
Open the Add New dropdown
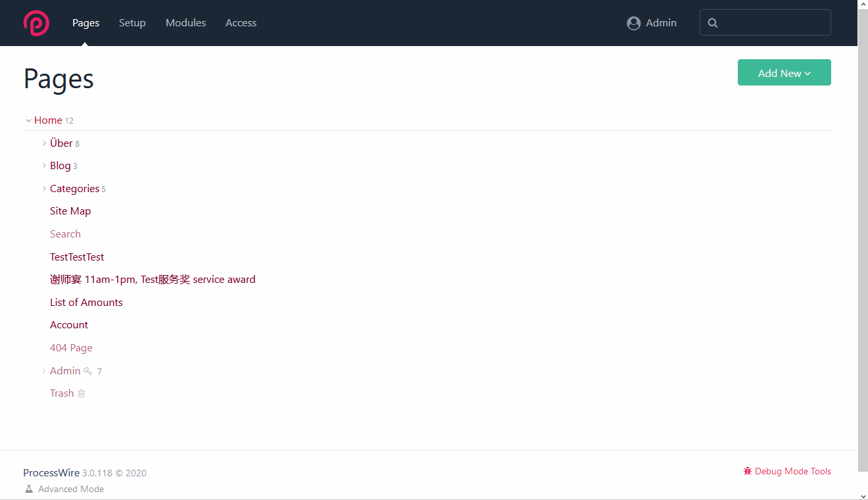(784, 73)
